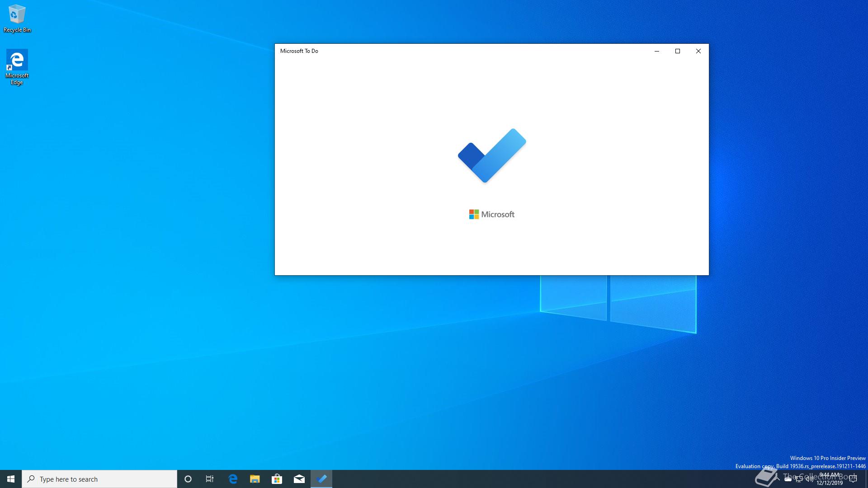868x488 pixels.
Task: Maximize the Microsoft To Do window
Action: point(678,51)
